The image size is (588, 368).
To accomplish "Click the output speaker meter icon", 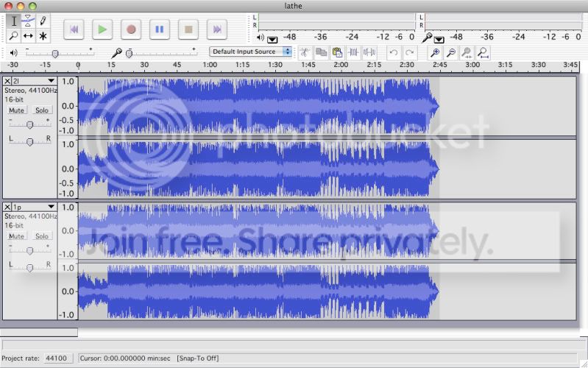I will [261, 38].
